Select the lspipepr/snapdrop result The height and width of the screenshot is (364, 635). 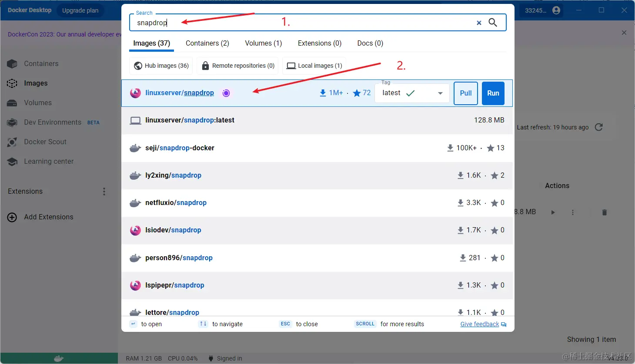(317, 285)
